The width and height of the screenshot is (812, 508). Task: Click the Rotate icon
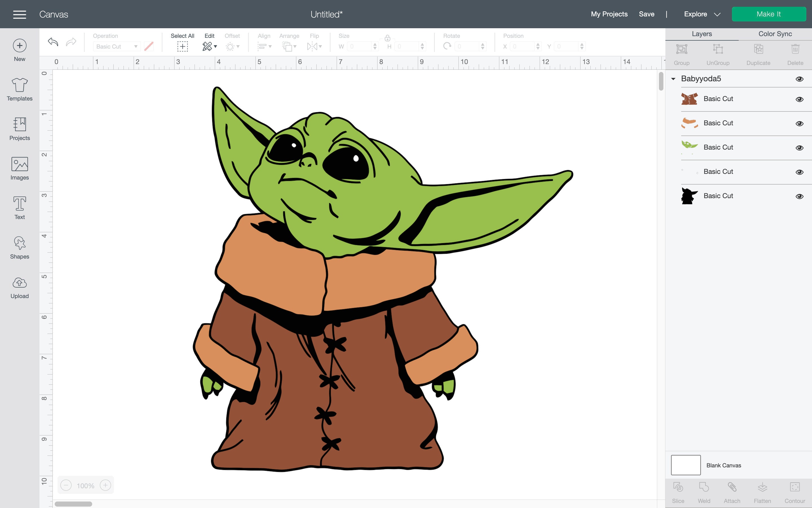pyautogui.click(x=447, y=46)
